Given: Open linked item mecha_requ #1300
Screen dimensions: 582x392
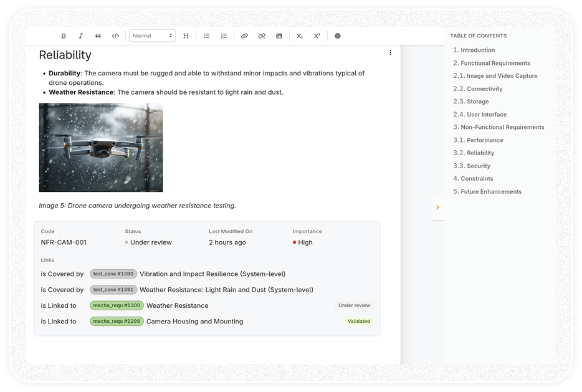Looking at the screenshot, I should 117,305.
